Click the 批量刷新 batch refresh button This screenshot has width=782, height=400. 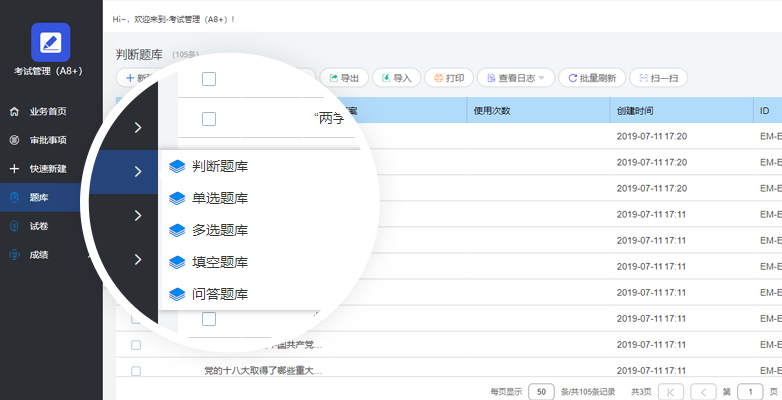pos(593,77)
